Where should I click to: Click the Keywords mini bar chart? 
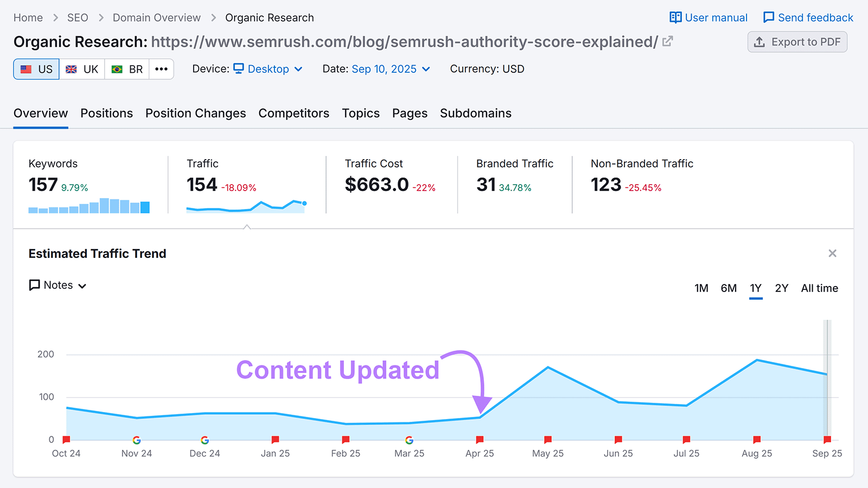click(x=89, y=206)
